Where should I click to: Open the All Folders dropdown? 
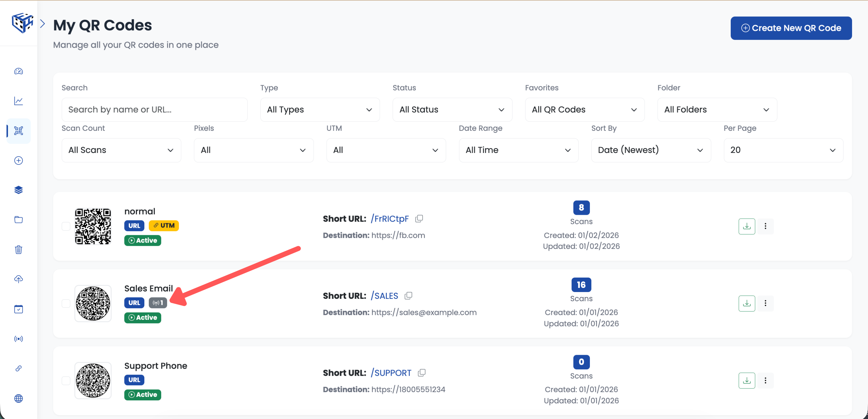click(717, 109)
